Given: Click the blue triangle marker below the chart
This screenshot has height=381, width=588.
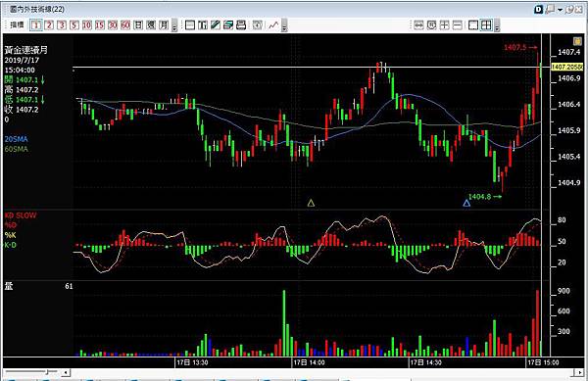Looking at the screenshot, I should (x=466, y=203).
